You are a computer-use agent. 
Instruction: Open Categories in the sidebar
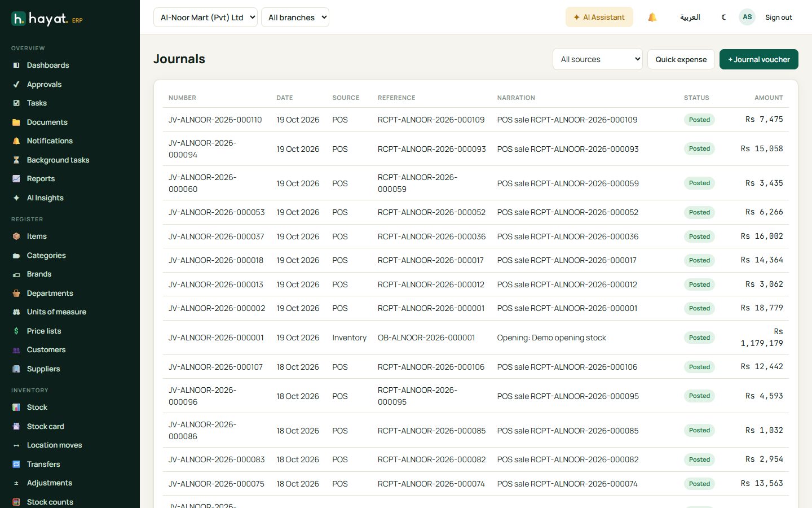(x=46, y=255)
